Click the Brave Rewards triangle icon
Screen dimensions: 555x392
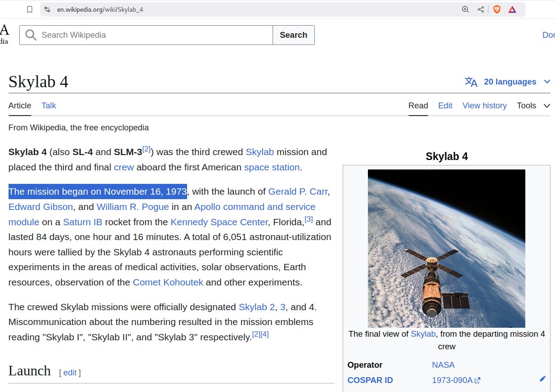[512, 9]
